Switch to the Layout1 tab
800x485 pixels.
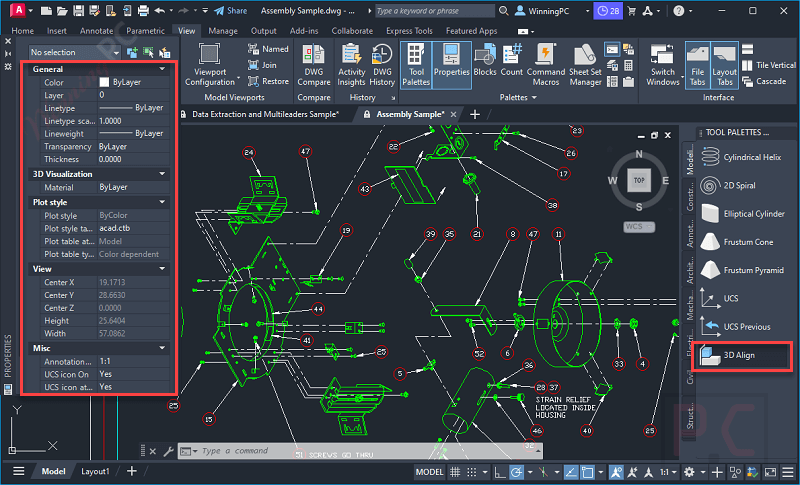[x=95, y=471]
